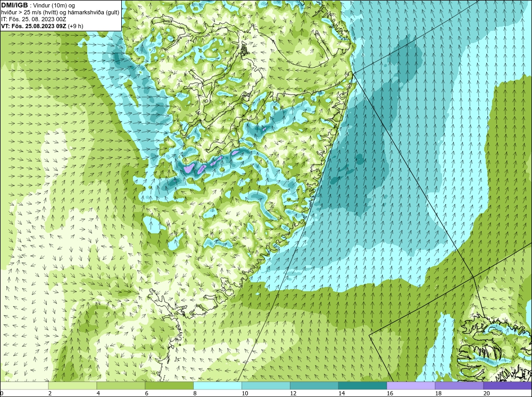Click the 8–10 m/s light cyan swatch
This screenshot has width=532, height=397.
coord(218,386)
